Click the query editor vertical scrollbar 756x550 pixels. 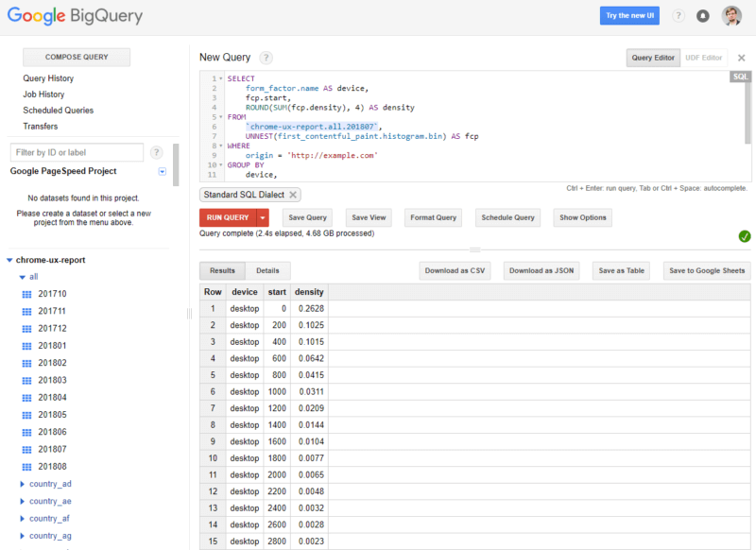(x=747, y=112)
